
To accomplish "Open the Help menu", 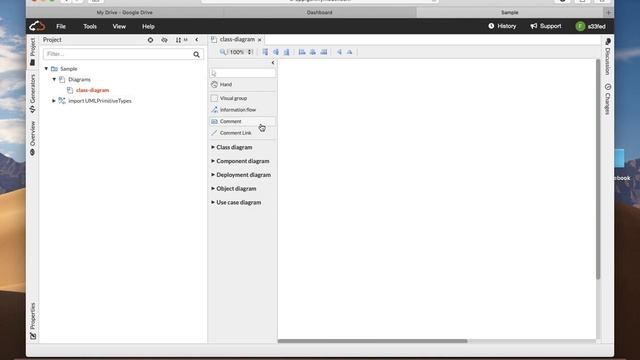I will pyautogui.click(x=148, y=27).
